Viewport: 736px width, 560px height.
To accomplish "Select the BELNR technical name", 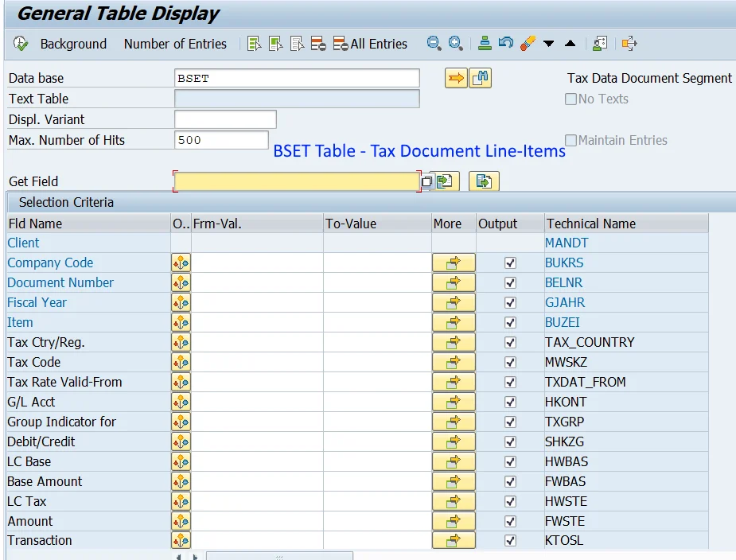I will (x=563, y=282).
